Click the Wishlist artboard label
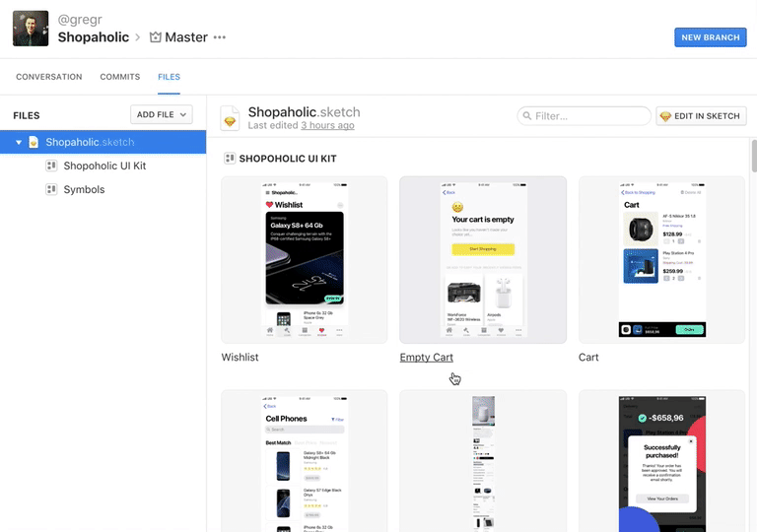The width and height of the screenshot is (757, 532). [x=240, y=358]
